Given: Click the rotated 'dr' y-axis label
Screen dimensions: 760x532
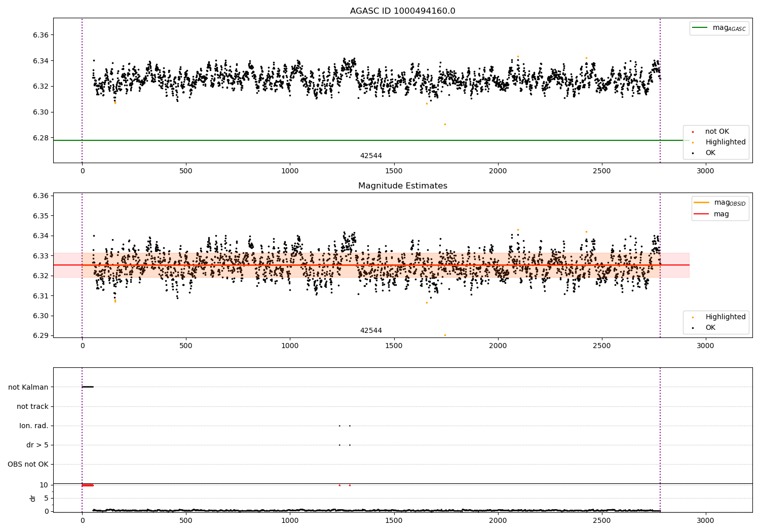Looking at the screenshot, I should point(32,498).
